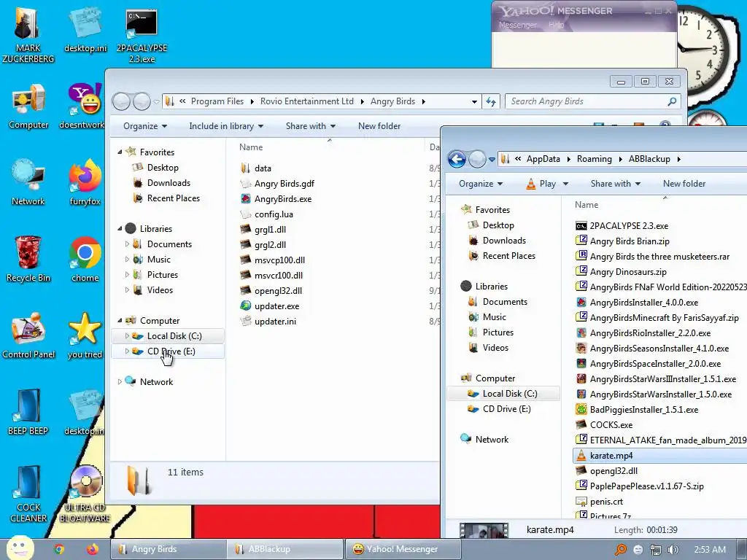Click AppData breadcrumb in ABBlackup window
This screenshot has height=560, width=747.
543,159
